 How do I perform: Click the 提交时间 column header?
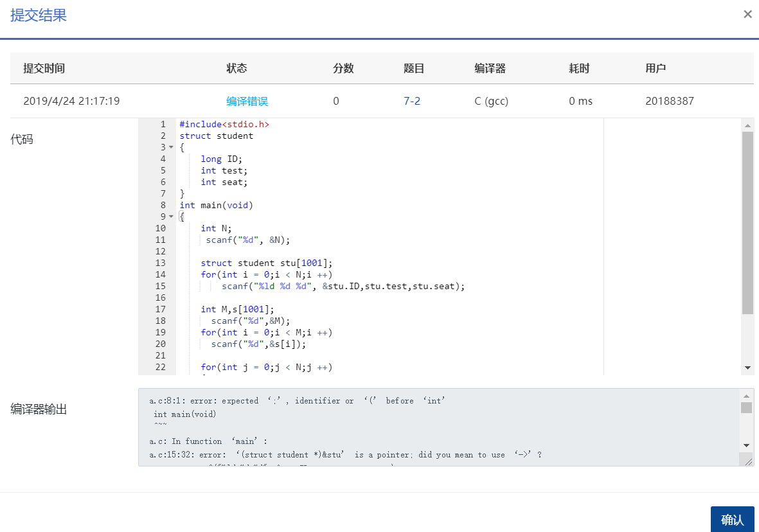tap(44, 68)
